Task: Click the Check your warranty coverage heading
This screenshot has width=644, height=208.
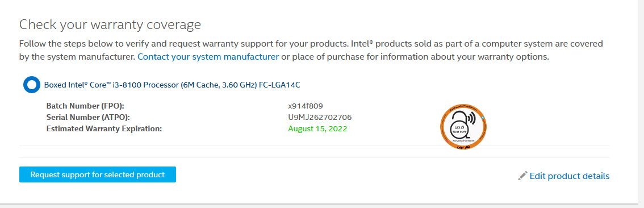Action: tap(110, 24)
